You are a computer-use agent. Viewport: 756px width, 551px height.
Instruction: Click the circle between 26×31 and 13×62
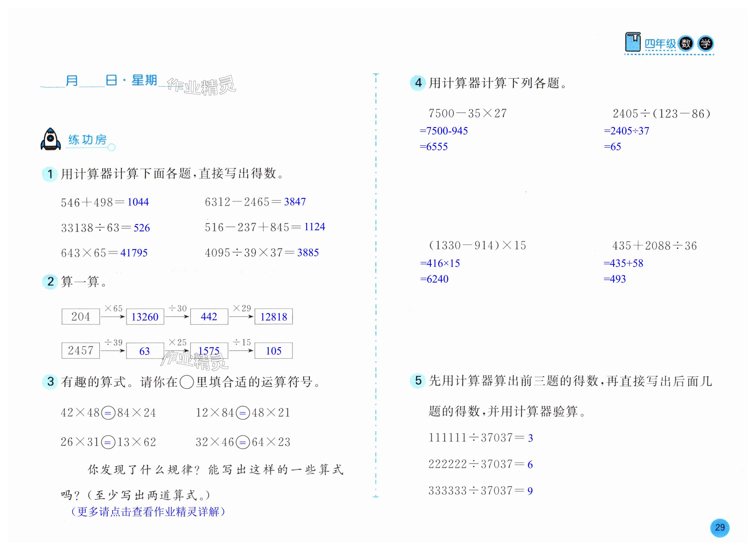click(108, 442)
